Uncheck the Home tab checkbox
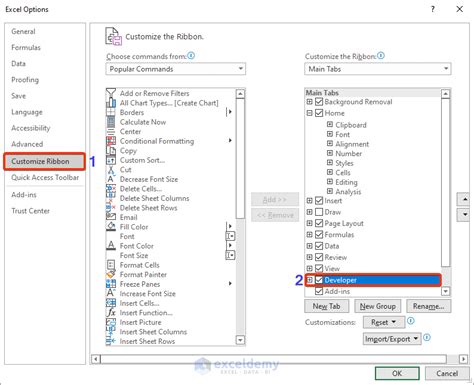The image size is (474, 385). tap(319, 113)
